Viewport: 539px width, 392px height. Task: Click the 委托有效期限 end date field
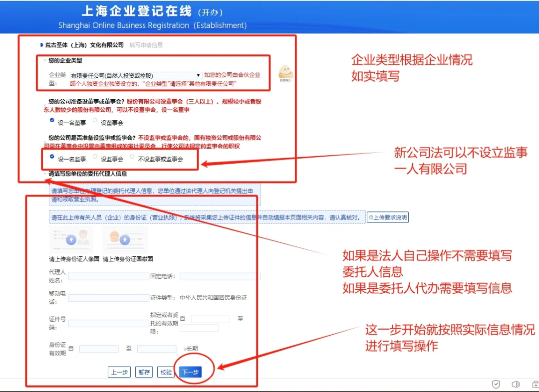[199, 328]
